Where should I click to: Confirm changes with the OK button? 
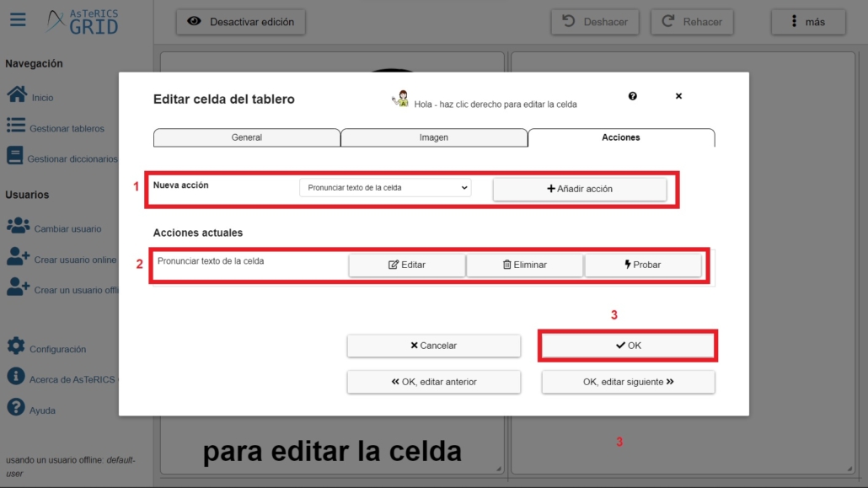coord(628,346)
